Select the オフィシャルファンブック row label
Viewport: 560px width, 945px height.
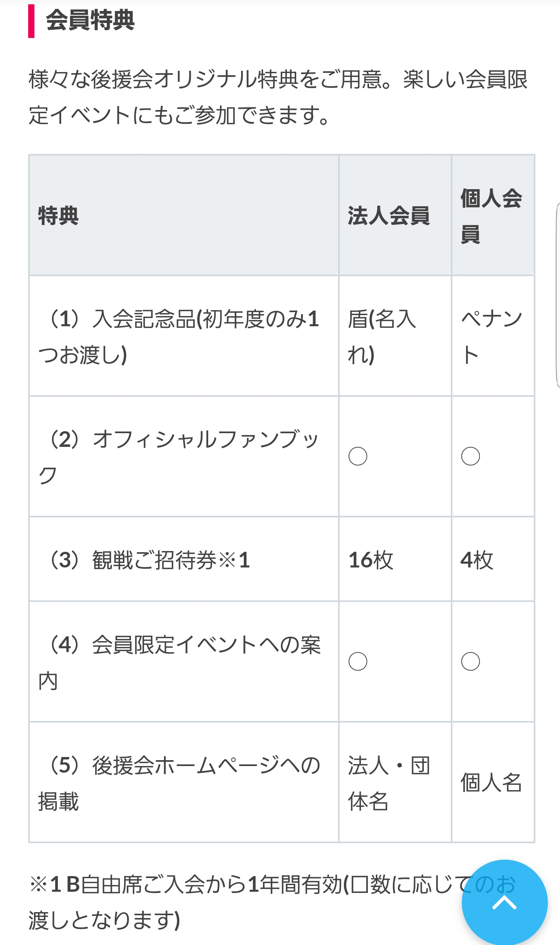coord(179,456)
